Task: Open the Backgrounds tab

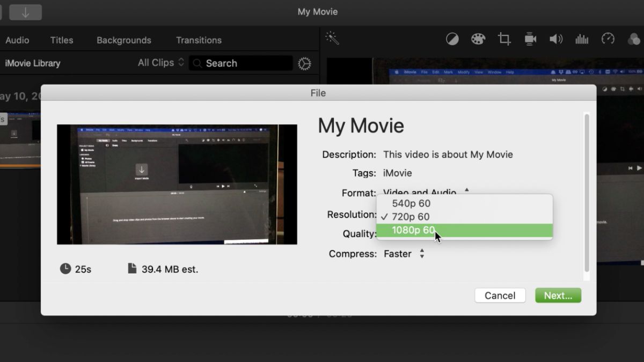Action: point(124,40)
